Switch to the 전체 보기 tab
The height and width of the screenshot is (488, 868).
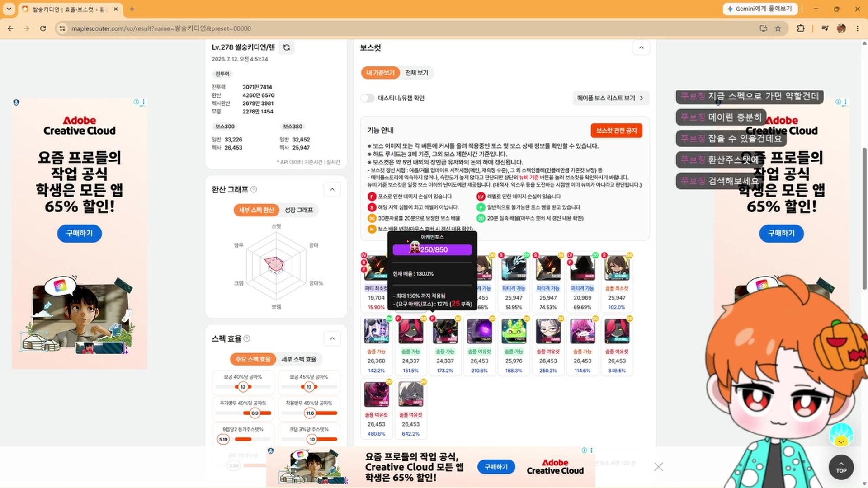pos(416,73)
